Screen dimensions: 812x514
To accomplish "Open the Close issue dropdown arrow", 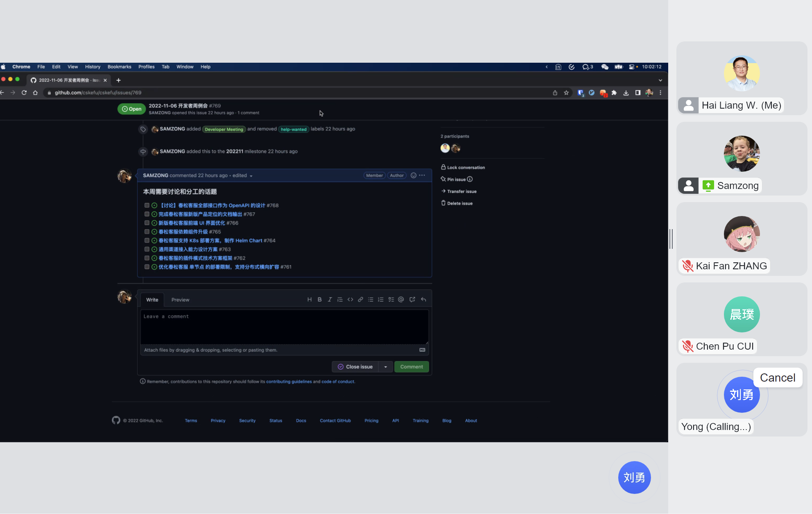I will point(386,367).
